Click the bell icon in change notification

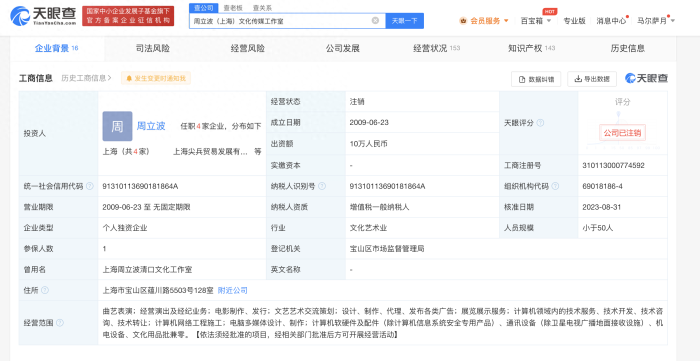[129, 79]
